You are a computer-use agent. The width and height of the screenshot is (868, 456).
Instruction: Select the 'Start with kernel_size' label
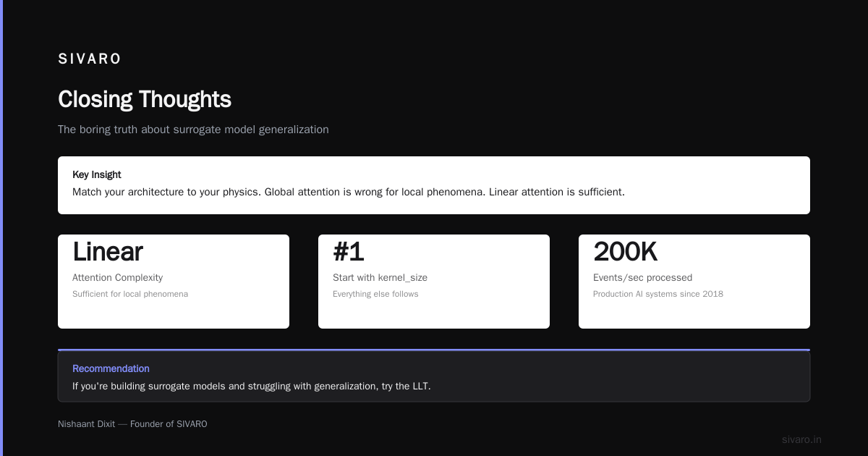380,277
